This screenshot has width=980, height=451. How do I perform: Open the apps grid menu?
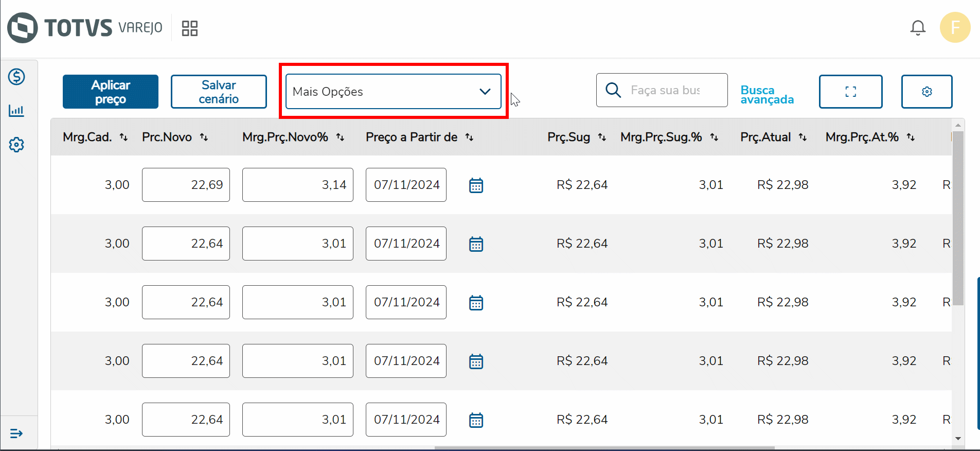click(x=190, y=28)
